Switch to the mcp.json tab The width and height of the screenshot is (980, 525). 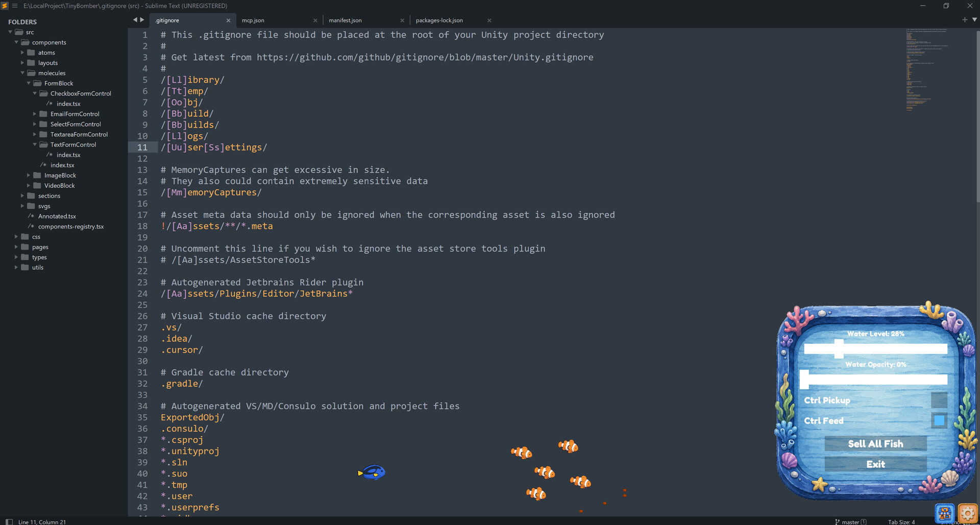(253, 20)
